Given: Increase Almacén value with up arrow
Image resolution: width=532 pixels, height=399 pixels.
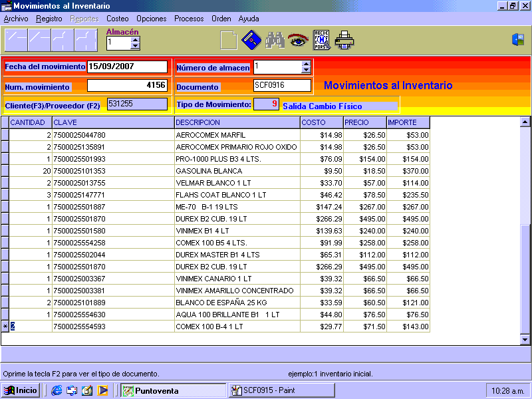Looking at the screenshot, I should pyautogui.click(x=136, y=39).
